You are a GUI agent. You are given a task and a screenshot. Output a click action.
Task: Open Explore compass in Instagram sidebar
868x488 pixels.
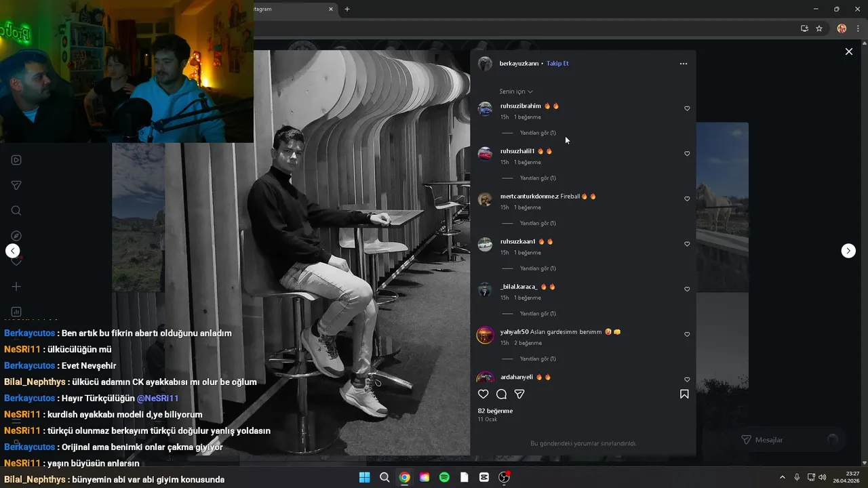16,236
